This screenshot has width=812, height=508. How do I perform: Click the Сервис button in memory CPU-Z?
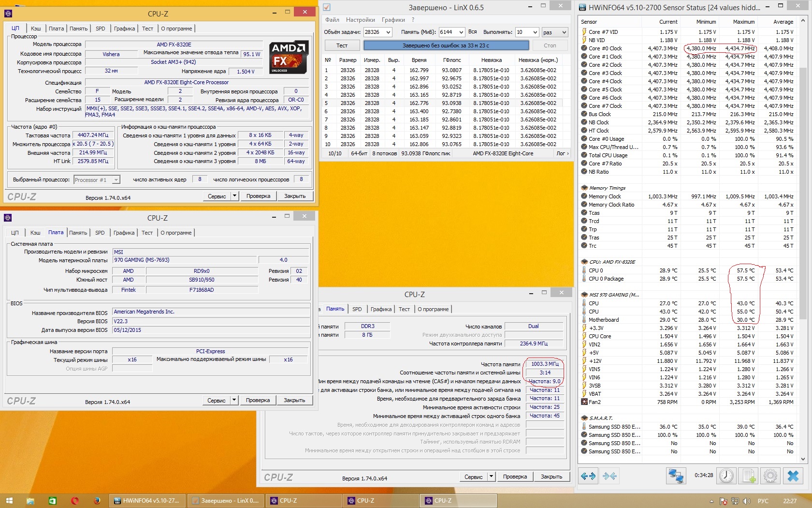[x=473, y=477]
